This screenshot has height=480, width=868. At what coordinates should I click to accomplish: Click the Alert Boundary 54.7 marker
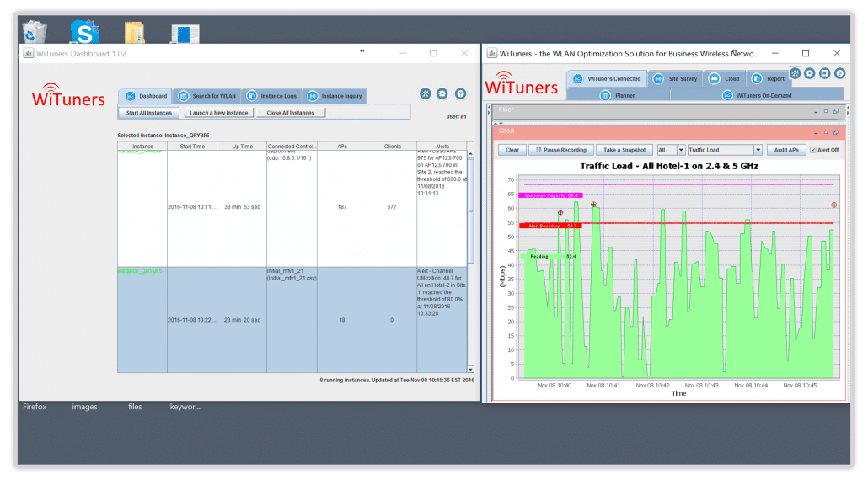click(551, 226)
